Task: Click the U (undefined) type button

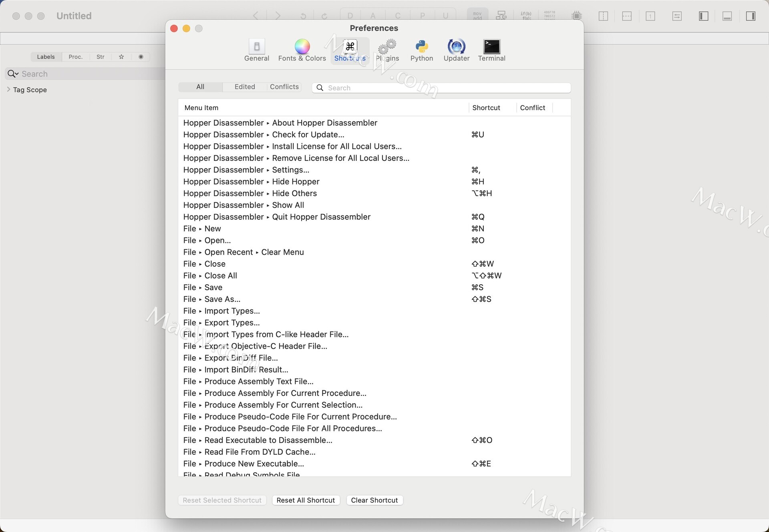Action: [x=445, y=16]
